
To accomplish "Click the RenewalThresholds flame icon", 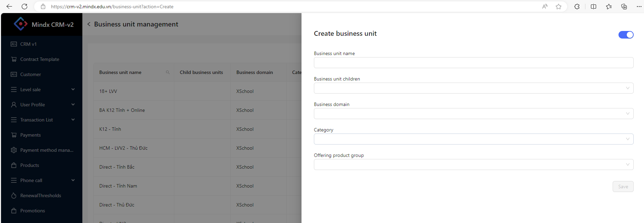I will (x=14, y=195).
